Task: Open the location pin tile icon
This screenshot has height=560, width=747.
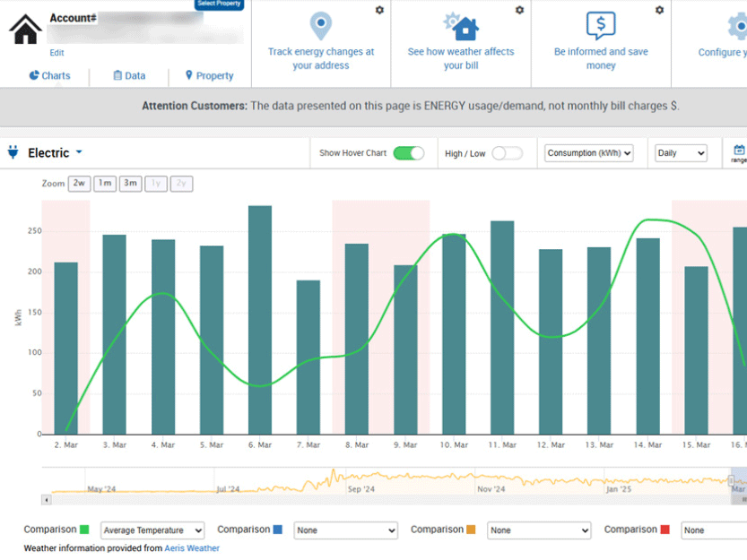Action: tap(321, 26)
